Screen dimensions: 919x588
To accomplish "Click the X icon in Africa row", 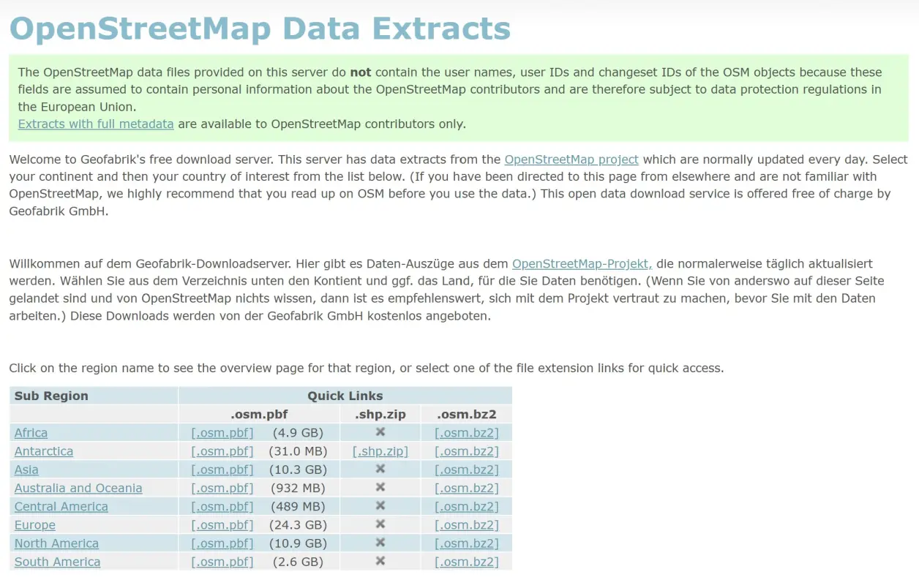I will point(380,432).
